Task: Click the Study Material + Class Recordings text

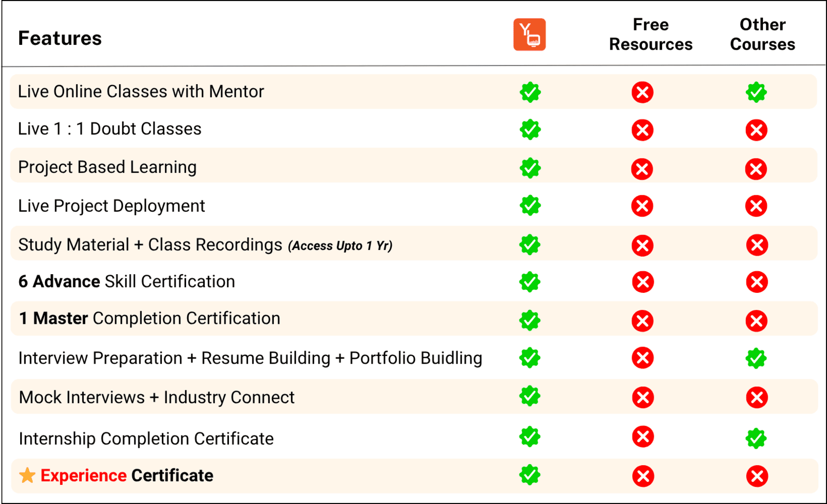Action: coord(150,245)
